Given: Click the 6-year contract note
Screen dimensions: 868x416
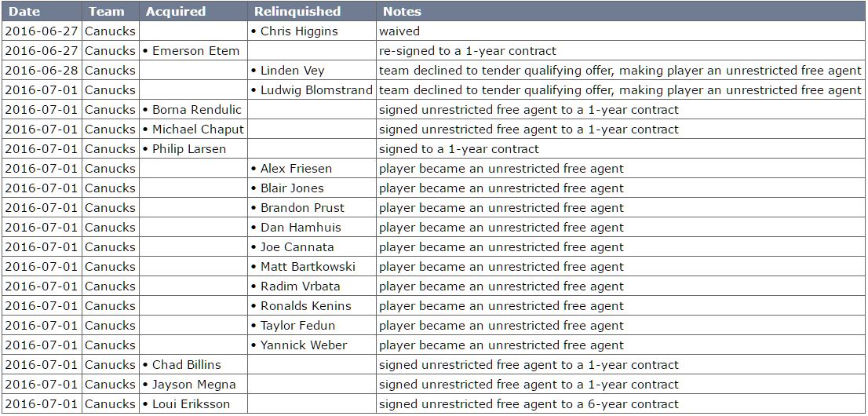Looking at the screenshot, I should click(528, 404).
